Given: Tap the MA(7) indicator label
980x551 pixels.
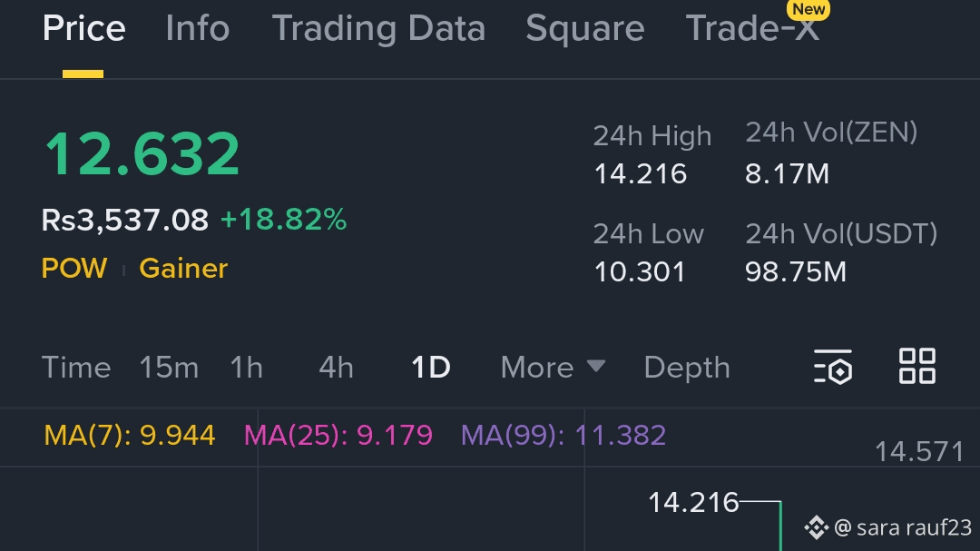Looking at the screenshot, I should coord(130,435).
